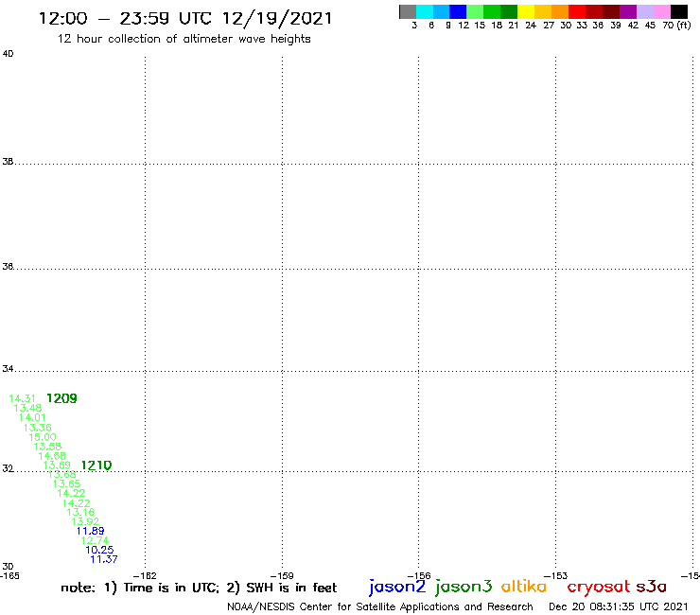Click the '70 (ft)' legend label

point(676,26)
